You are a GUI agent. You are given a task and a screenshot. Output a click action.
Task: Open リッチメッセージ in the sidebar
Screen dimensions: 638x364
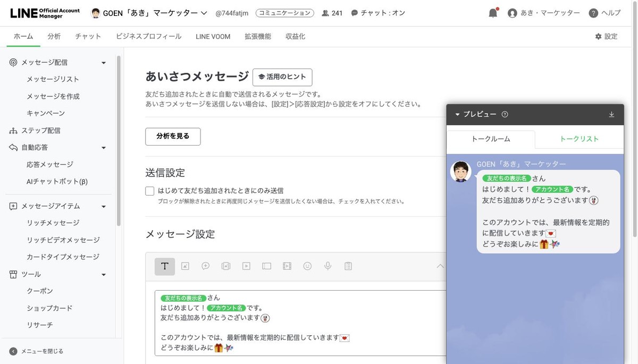(53, 223)
